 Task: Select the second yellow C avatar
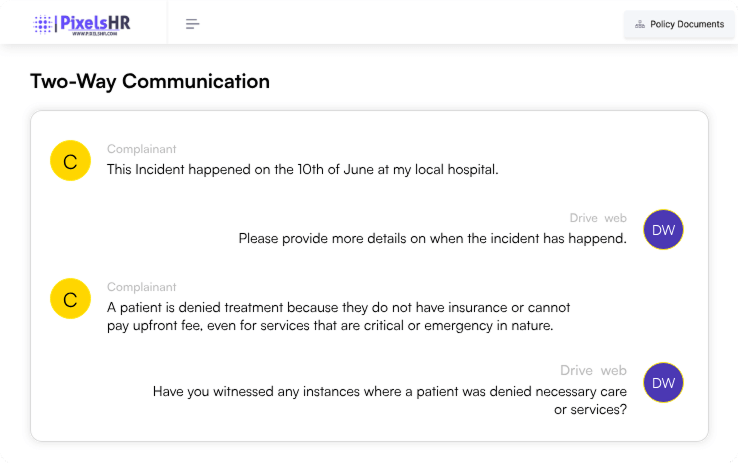point(70,299)
